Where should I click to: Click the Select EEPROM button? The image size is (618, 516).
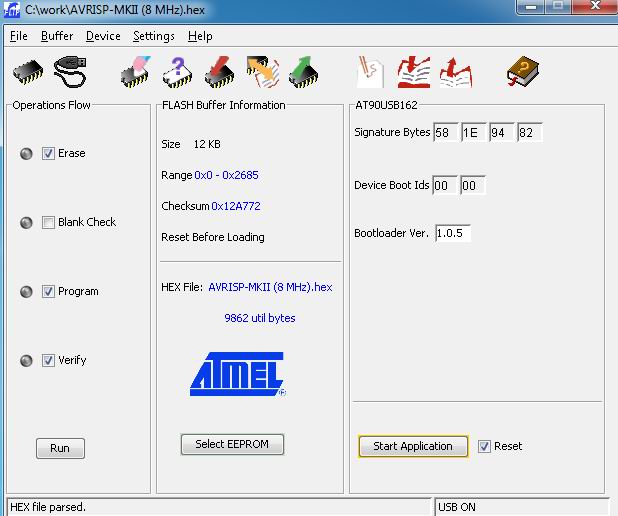click(232, 444)
